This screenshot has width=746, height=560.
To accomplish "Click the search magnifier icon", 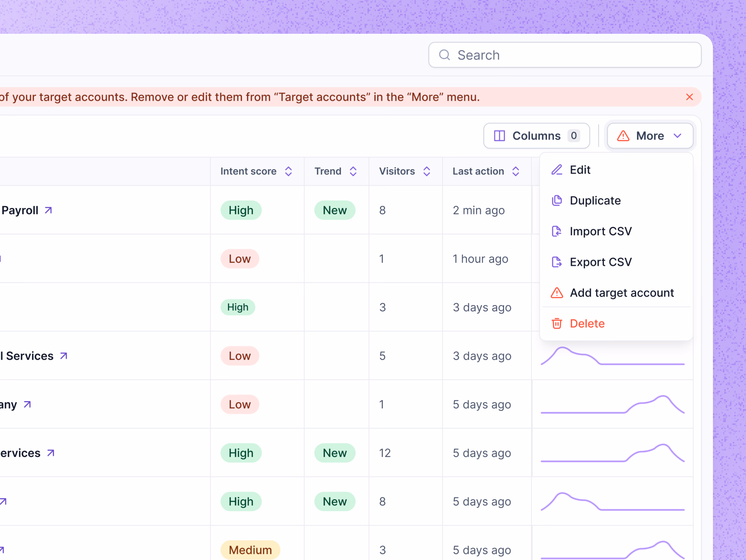I will coord(444,55).
